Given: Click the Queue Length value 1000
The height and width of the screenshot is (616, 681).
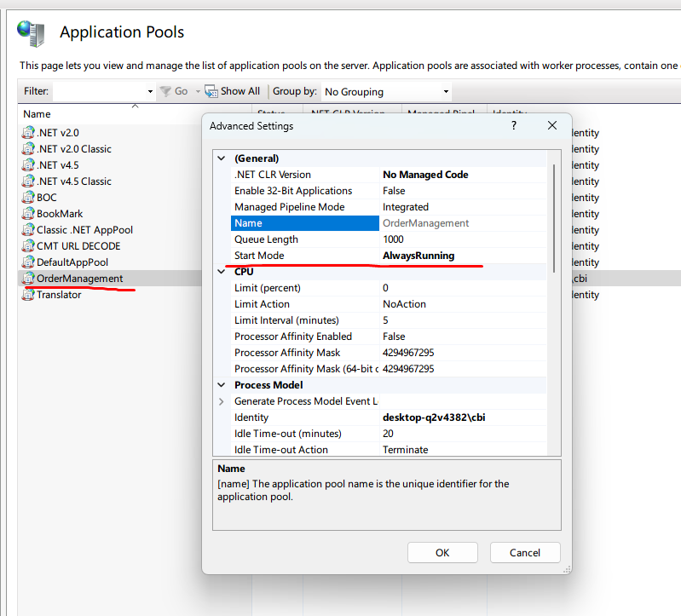Looking at the screenshot, I should point(393,239).
